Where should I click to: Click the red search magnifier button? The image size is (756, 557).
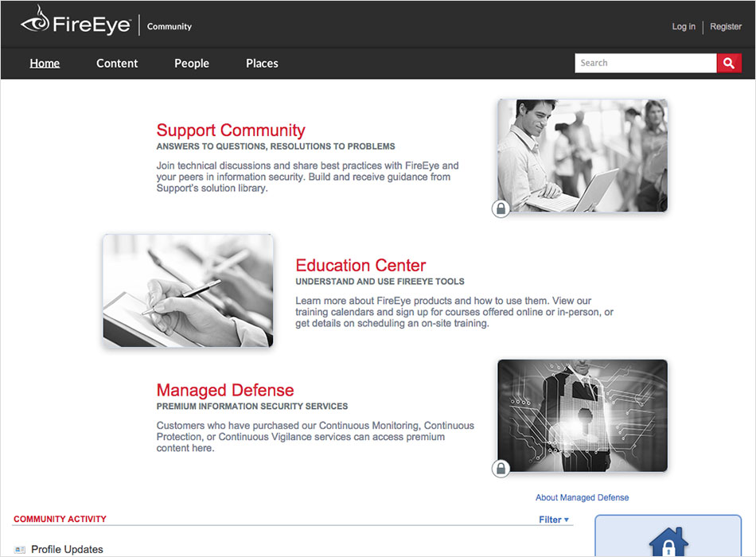pyautogui.click(x=729, y=63)
